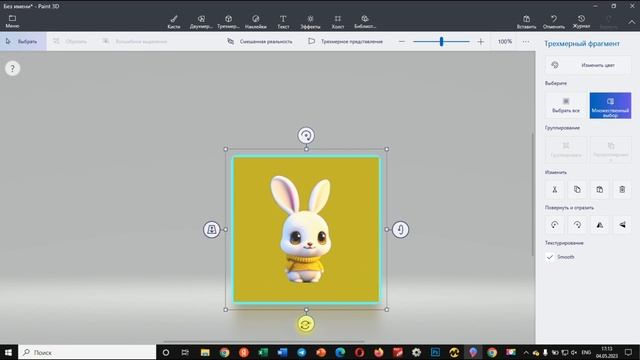Viewport: 640px width, 360px height.
Task: Click the bottom-right selection corner handle
Action: coord(387,309)
